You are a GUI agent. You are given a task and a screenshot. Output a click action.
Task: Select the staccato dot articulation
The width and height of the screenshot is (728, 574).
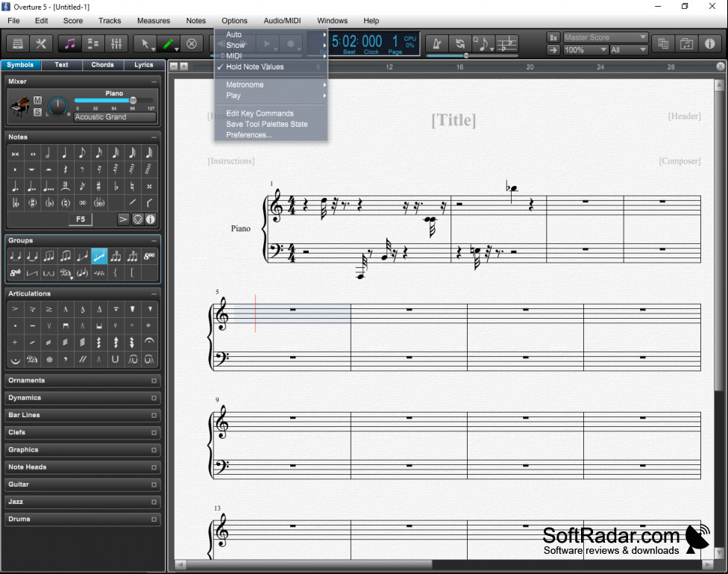coord(15,325)
